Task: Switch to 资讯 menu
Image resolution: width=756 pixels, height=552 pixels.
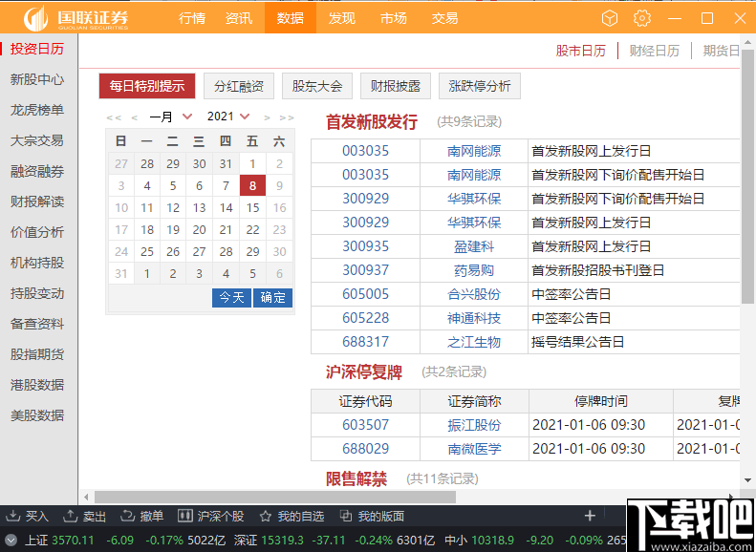Action: pyautogui.click(x=239, y=18)
